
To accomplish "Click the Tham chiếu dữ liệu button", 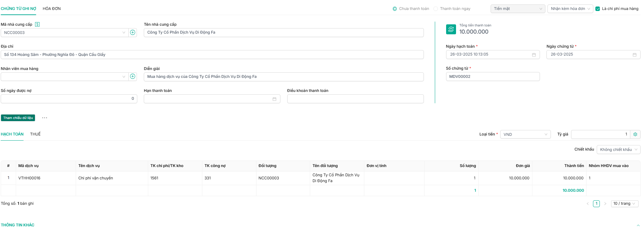I will [18, 118].
